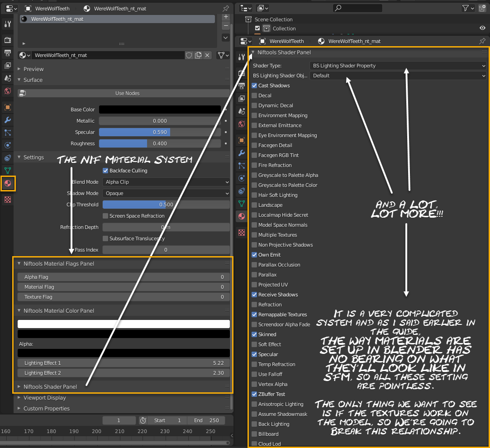Open the browse material dropdown sphere button
This screenshot has width=490, height=448.
coord(25,55)
